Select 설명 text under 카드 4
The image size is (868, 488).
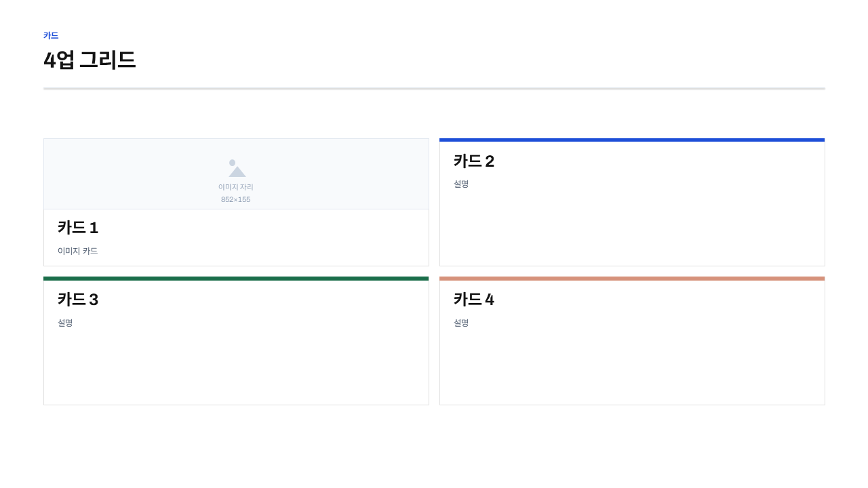(x=461, y=323)
